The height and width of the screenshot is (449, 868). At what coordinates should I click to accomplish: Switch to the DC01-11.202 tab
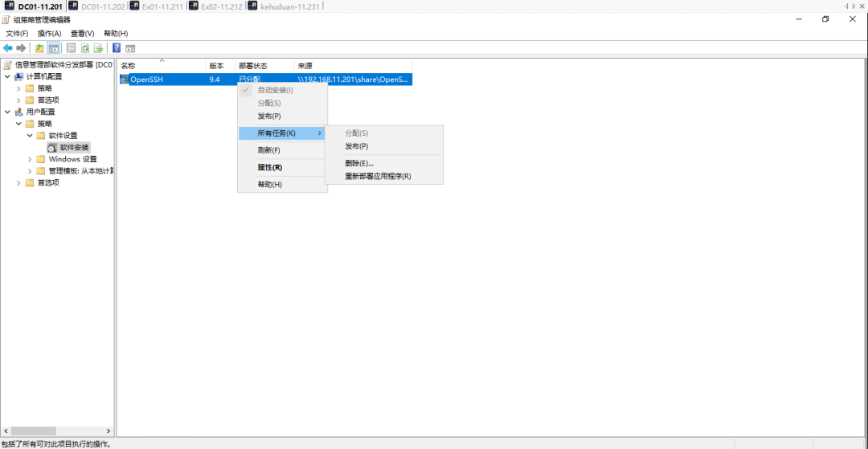pos(97,6)
